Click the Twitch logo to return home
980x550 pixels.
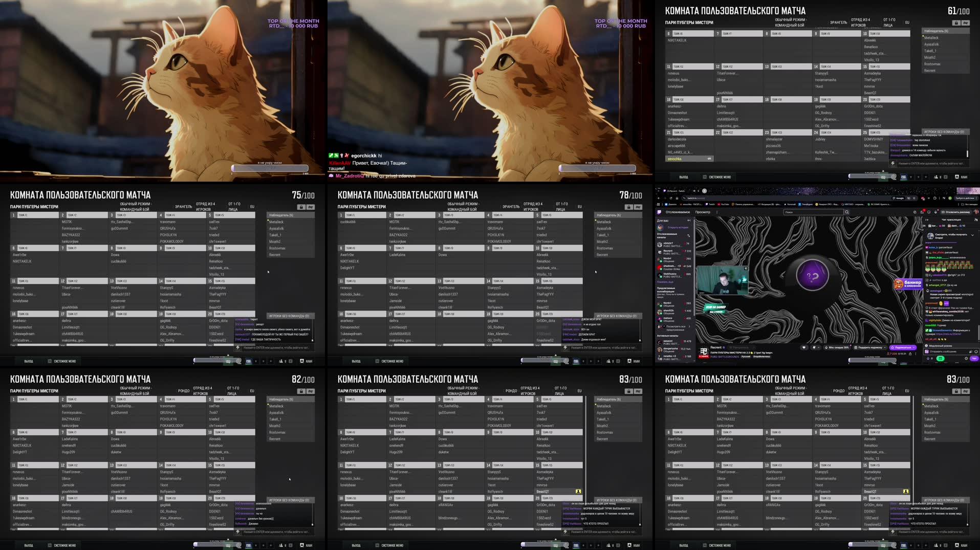click(x=659, y=212)
